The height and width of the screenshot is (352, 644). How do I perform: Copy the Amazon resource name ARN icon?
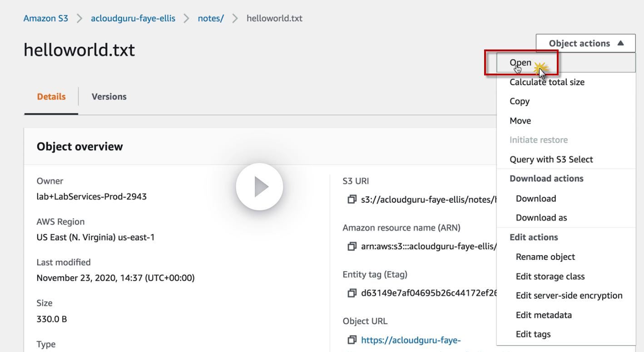pos(352,247)
